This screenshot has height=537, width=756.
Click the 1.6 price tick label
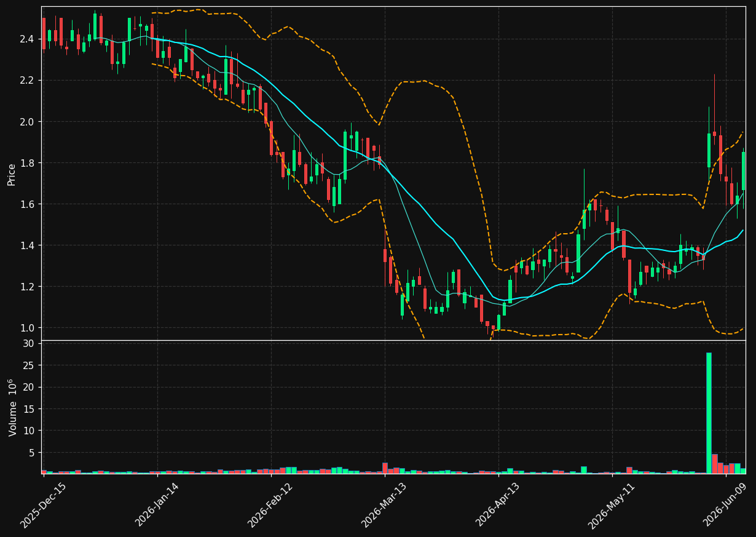(26, 204)
